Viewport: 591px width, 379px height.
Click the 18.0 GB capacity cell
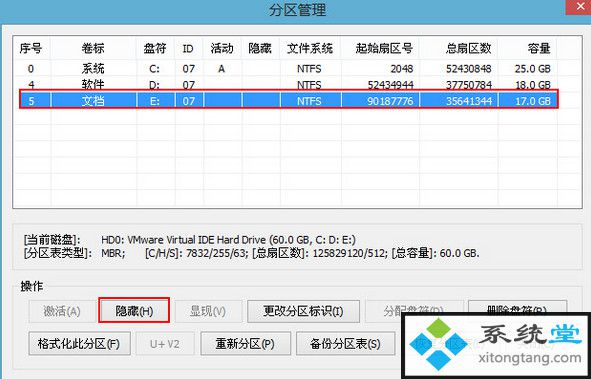[533, 85]
